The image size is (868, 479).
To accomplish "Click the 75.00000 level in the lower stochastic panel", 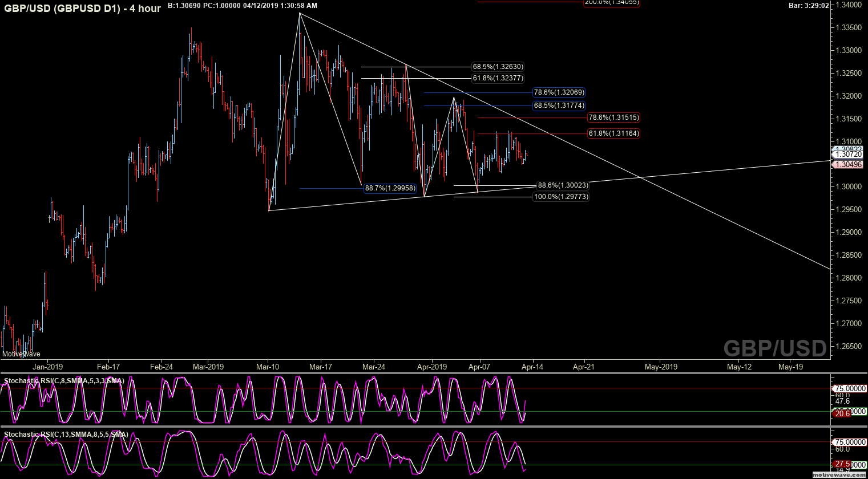I will click(x=850, y=441).
